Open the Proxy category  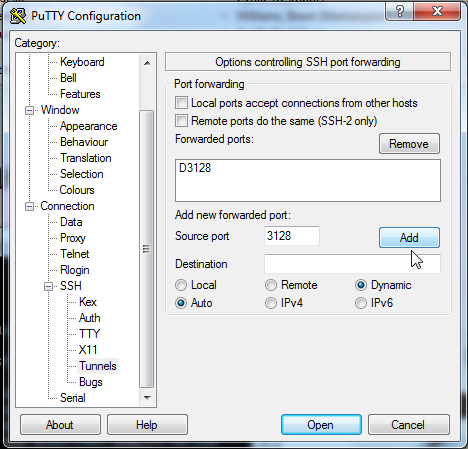click(x=73, y=238)
